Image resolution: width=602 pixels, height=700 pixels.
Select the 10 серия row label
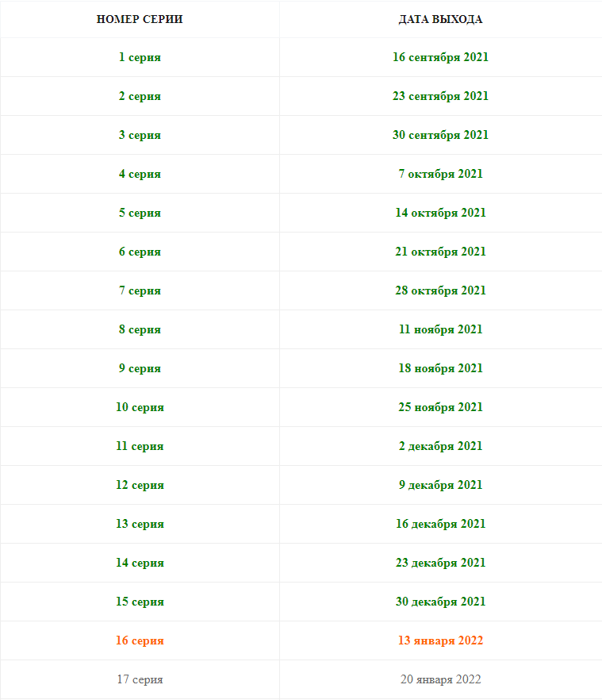140,407
